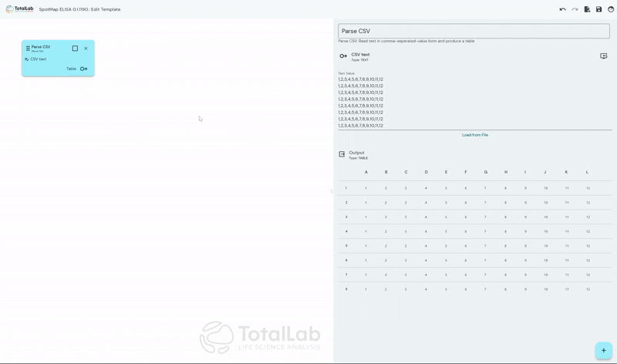Click row header 1 in output table
Screen dimensions: 617x364
point(346,188)
